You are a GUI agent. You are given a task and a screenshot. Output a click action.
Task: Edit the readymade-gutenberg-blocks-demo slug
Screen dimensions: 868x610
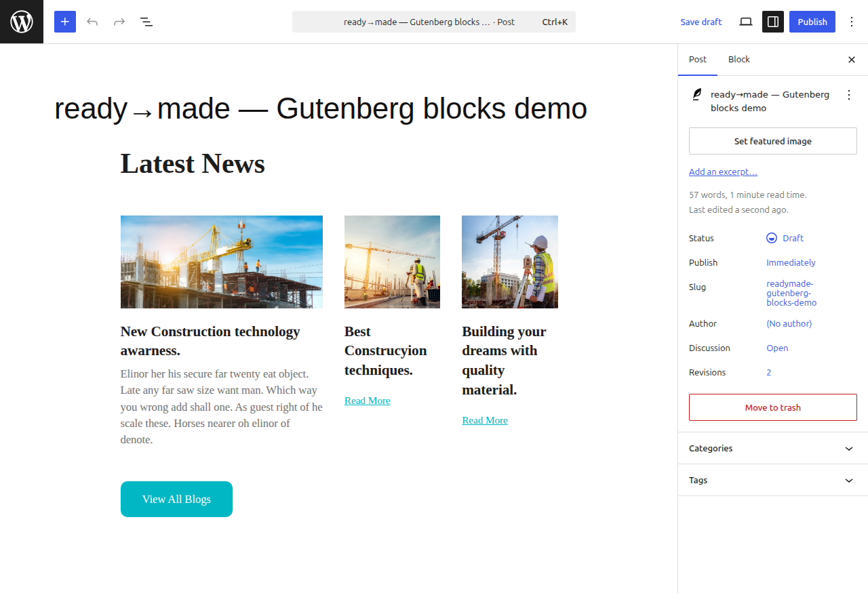791,293
